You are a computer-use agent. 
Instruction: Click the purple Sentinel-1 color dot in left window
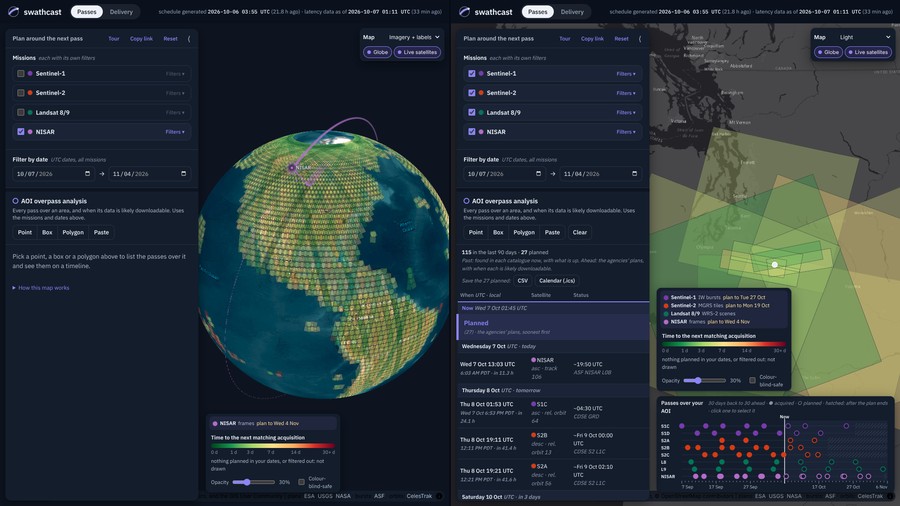pyautogui.click(x=30, y=73)
